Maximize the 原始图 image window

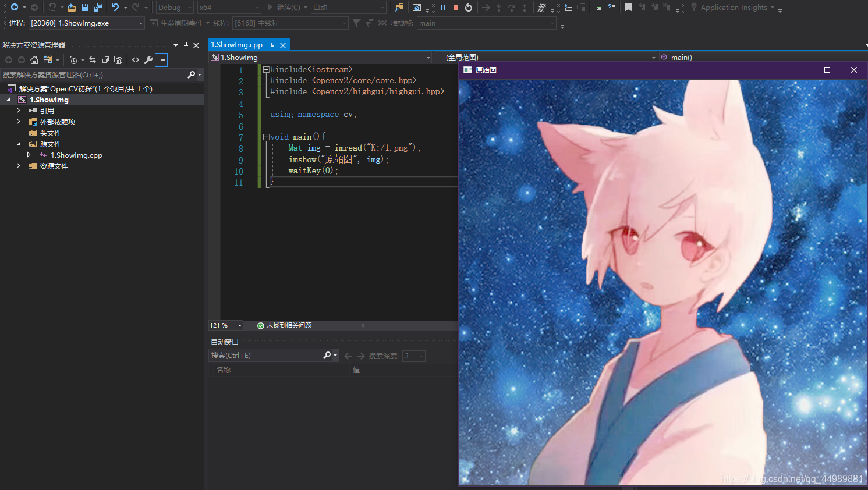point(827,70)
